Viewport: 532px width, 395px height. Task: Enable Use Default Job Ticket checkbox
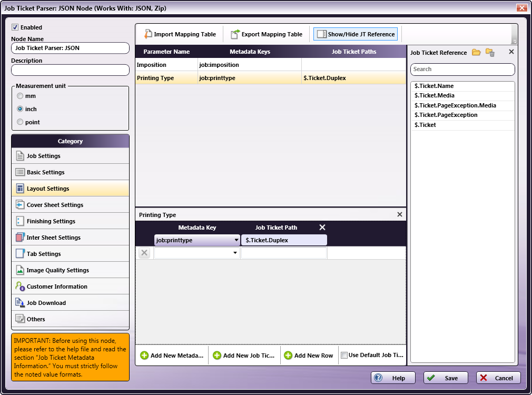pos(344,355)
